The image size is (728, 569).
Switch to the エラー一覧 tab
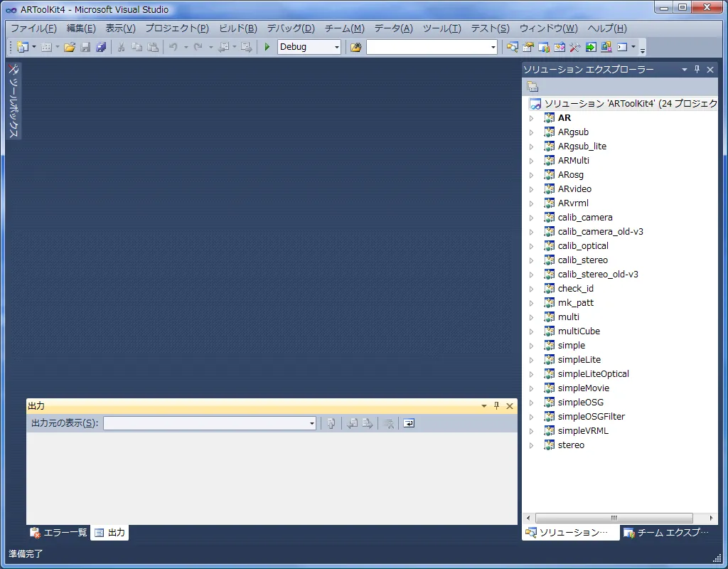click(58, 532)
